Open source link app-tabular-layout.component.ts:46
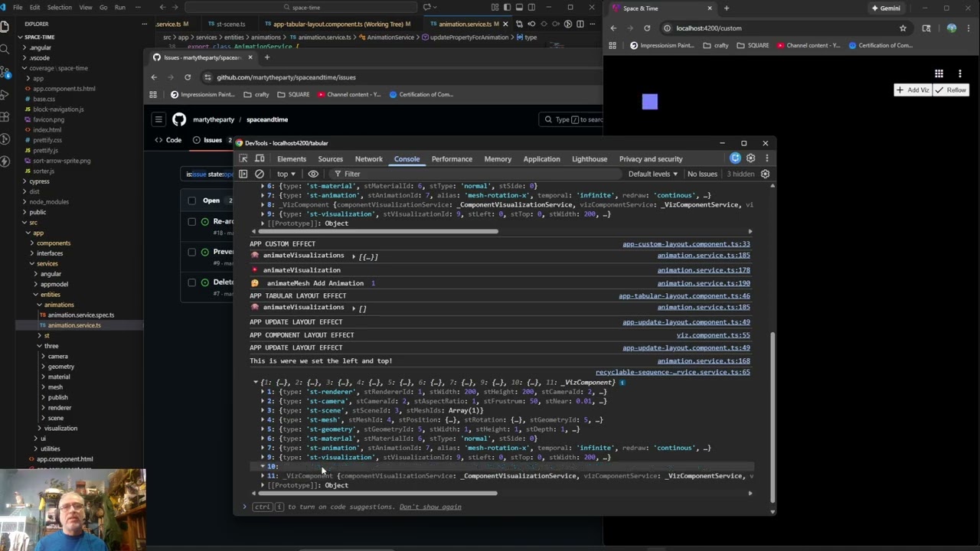This screenshot has width=980, height=551. 684,296
